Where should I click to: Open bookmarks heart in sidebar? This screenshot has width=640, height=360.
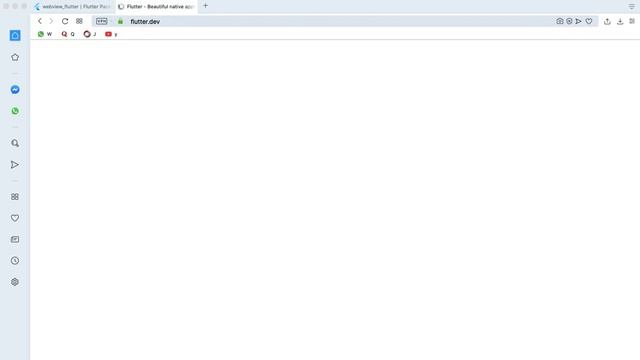point(15,218)
